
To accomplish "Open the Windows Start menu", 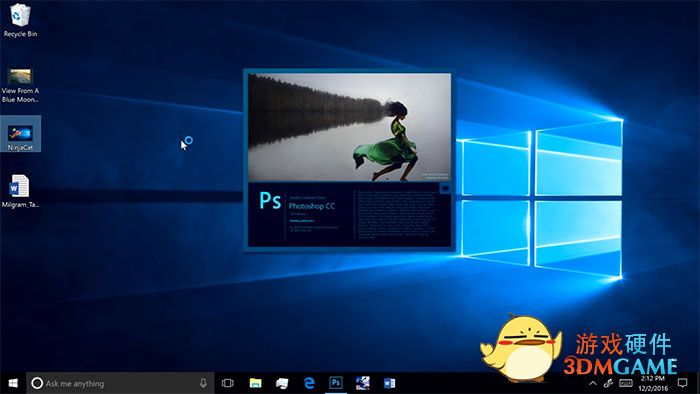I will tap(13, 383).
